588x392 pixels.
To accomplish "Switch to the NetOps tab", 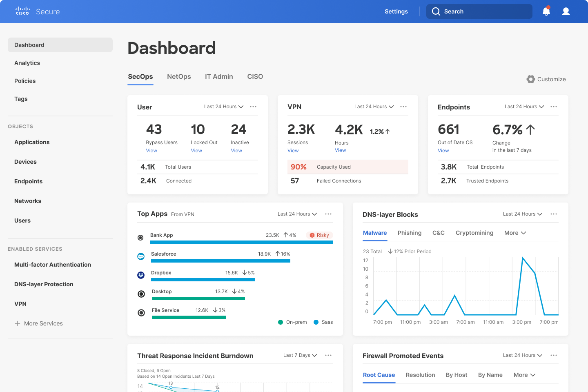I will [179, 76].
